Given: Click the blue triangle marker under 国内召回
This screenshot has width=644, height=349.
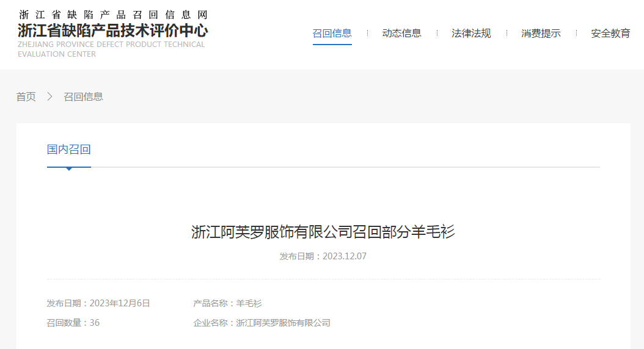Looking at the screenshot, I should (69, 169).
